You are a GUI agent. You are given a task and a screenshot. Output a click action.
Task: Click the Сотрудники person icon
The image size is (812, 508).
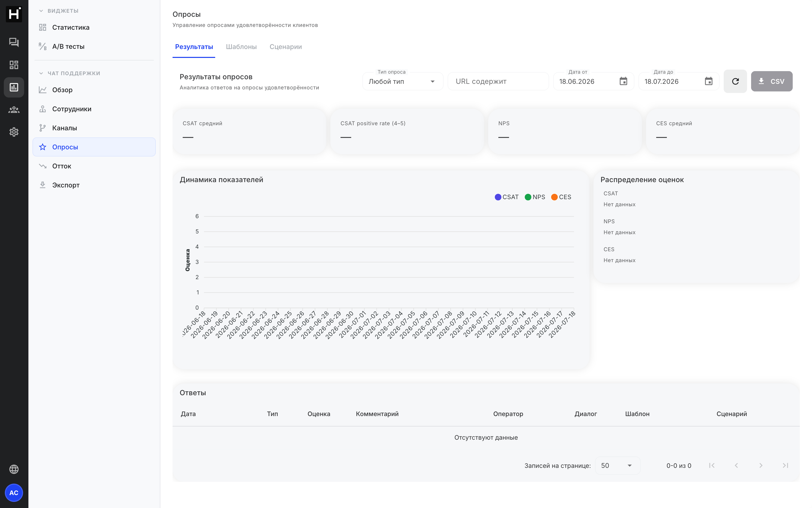[x=43, y=109]
